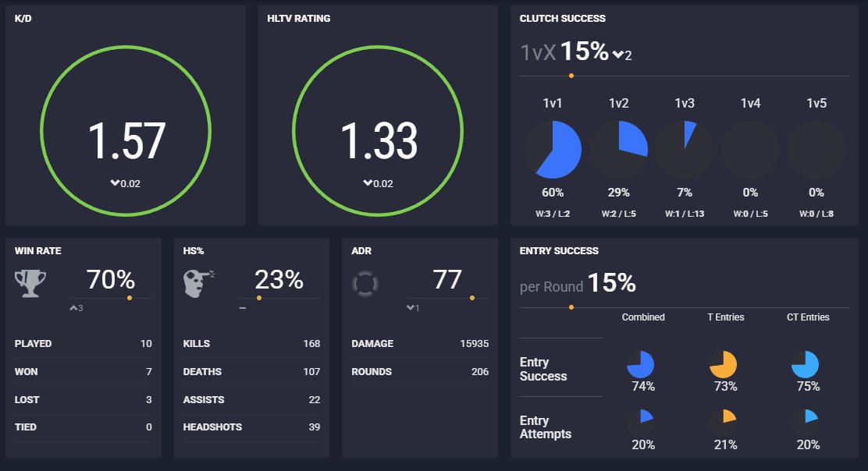Viewport: 868px width, 471px height.
Task: Click the W:3 / L:2 record under 1v1
Action: 553,214
